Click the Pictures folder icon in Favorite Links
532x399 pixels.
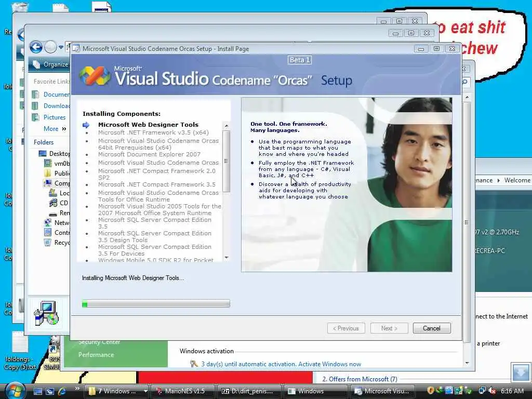pyautogui.click(x=35, y=117)
